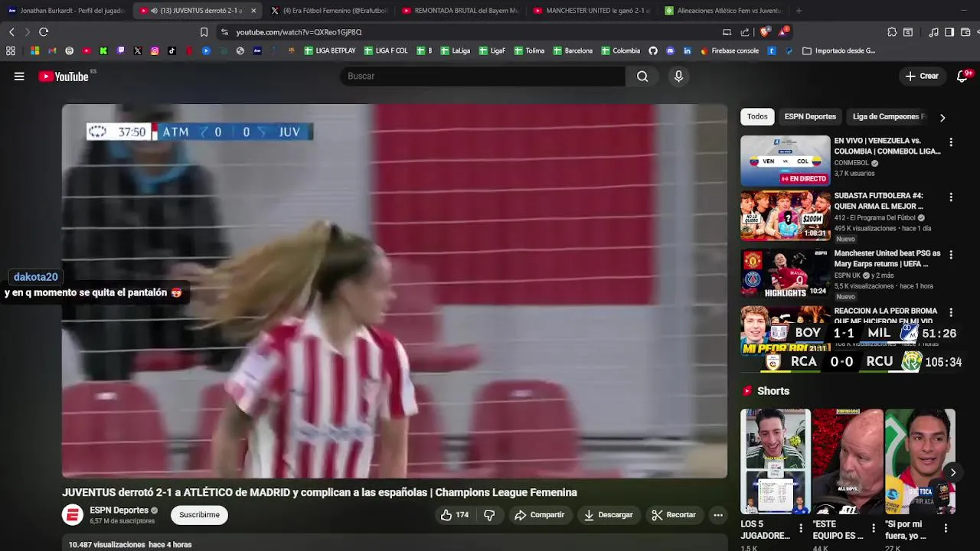Open YouTube notifications bell
The width and height of the screenshot is (980, 551).
[962, 77]
